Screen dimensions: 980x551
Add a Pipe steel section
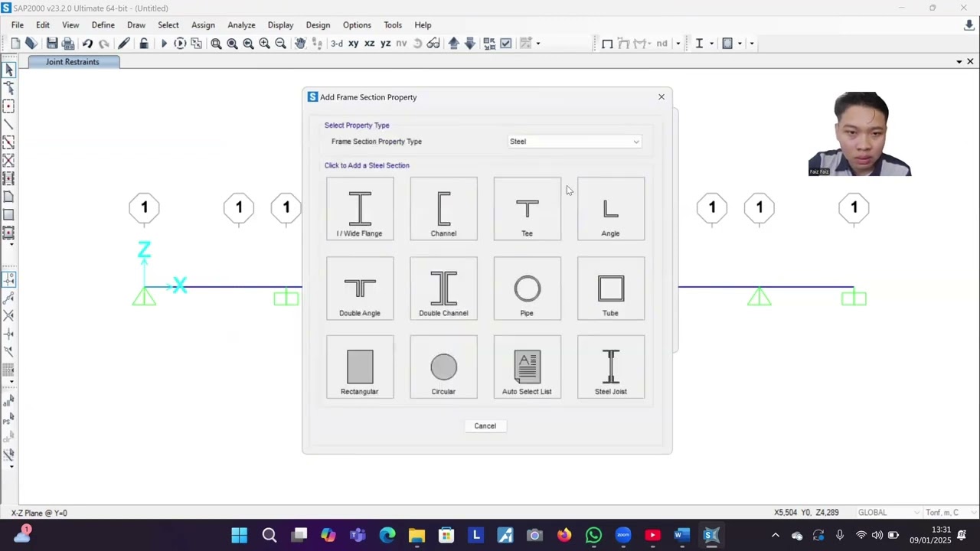tap(527, 289)
